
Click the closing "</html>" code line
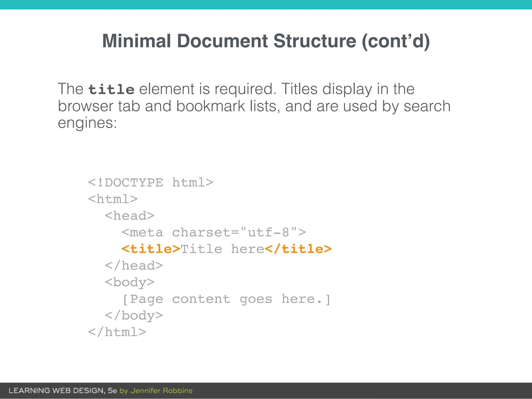(117, 332)
